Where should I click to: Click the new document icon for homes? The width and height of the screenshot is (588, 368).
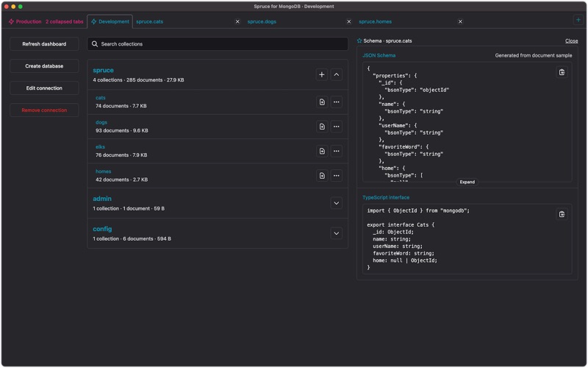click(x=322, y=175)
